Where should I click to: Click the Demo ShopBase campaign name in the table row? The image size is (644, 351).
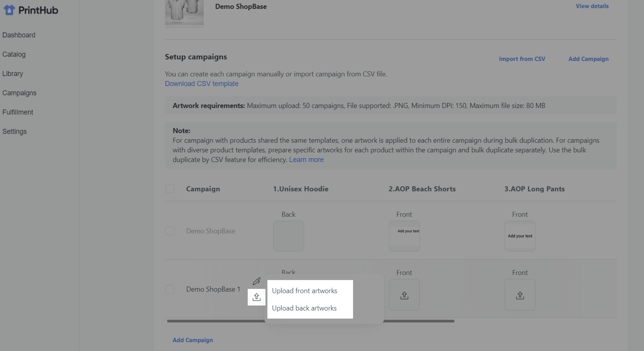pos(211,231)
